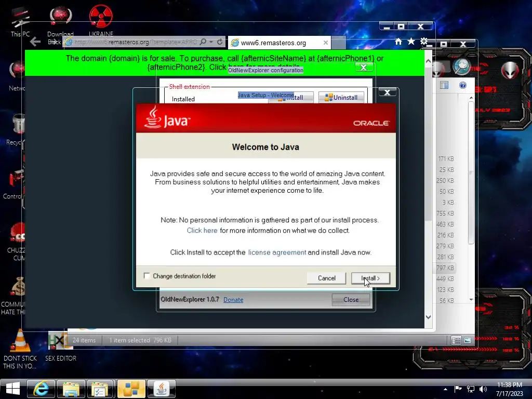Image resolution: width=532 pixels, height=399 pixels.
Task: Click Uninstall in OldNewExplorer configuration
Action: point(341,97)
